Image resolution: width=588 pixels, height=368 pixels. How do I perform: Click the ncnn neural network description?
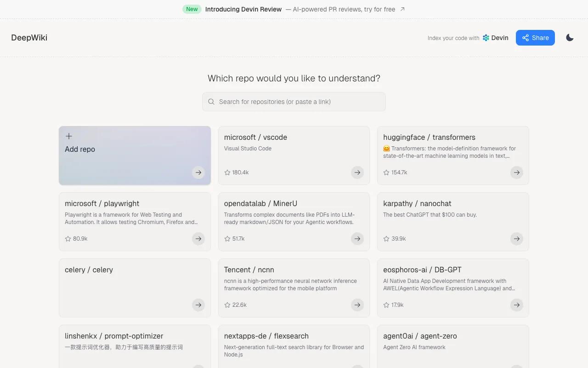point(290,285)
